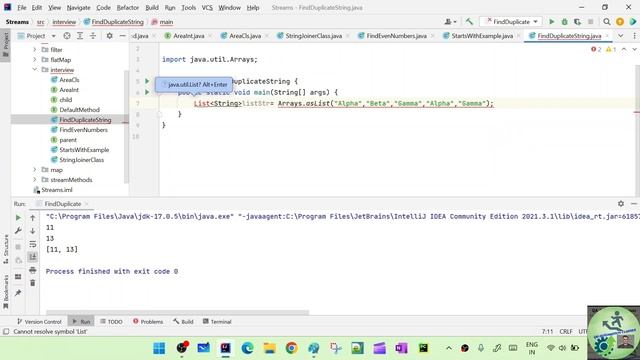
Task: Click wrench icon in Run panel
Action: click(x=18, y=231)
